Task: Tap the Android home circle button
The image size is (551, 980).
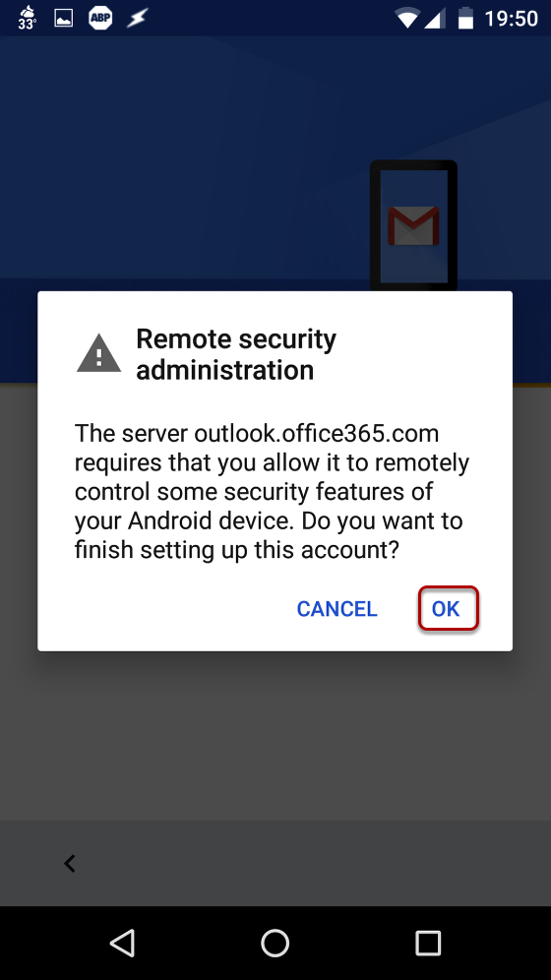Action: pyautogui.click(x=275, y=943)
